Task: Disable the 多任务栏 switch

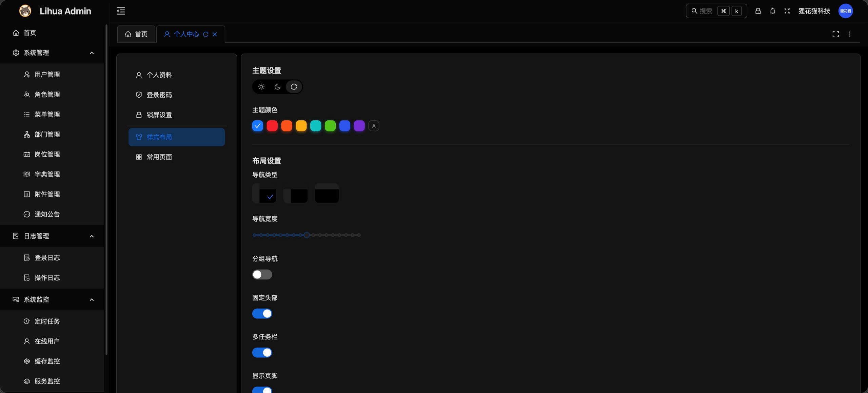Action: click(x=262, y=353)
